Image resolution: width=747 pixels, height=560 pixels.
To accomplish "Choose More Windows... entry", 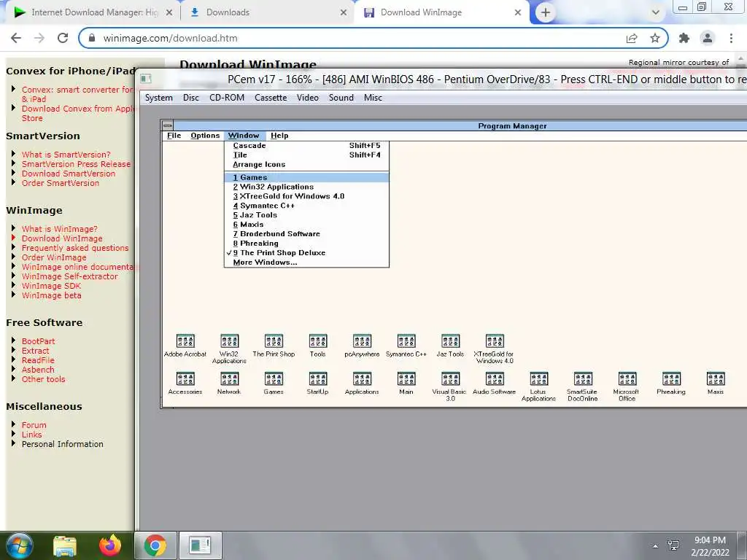I will 306,262.
